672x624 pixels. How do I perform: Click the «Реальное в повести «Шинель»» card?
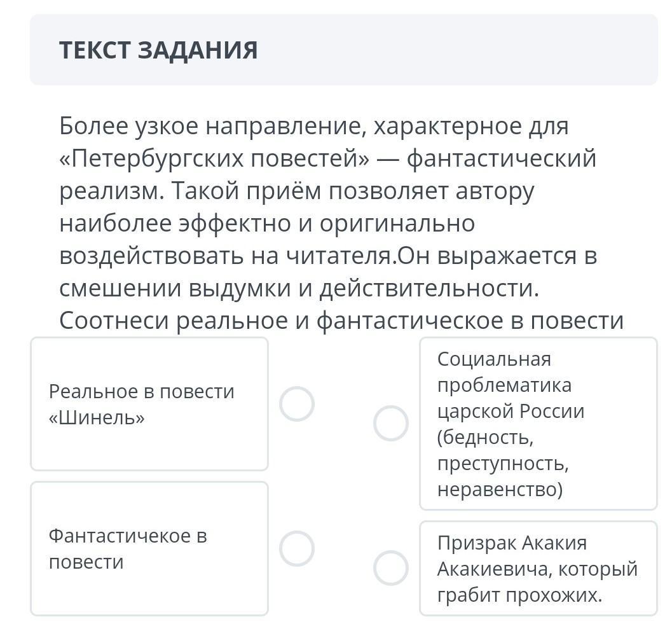tap(149, 404)
